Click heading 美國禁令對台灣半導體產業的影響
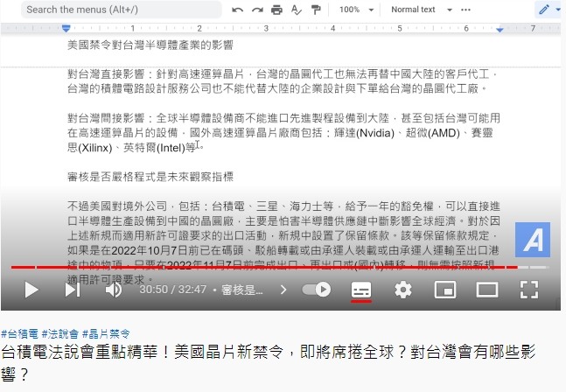The height and width of the screenshot is (392, 566). tap(150, 45)
